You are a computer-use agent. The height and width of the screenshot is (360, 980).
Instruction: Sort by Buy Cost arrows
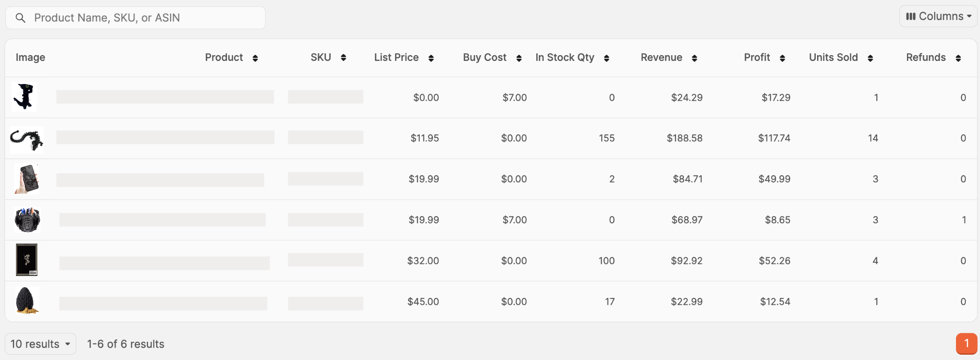519,58
